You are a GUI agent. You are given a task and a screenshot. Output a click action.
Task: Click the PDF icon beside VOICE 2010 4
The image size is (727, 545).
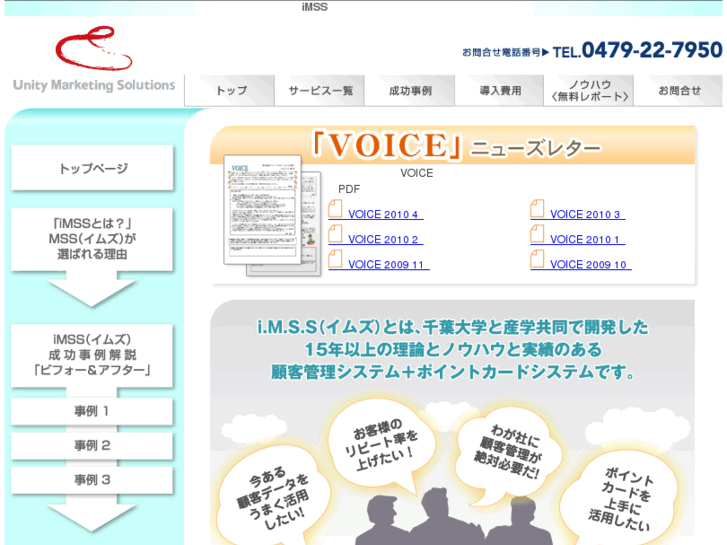pos(335,209)
